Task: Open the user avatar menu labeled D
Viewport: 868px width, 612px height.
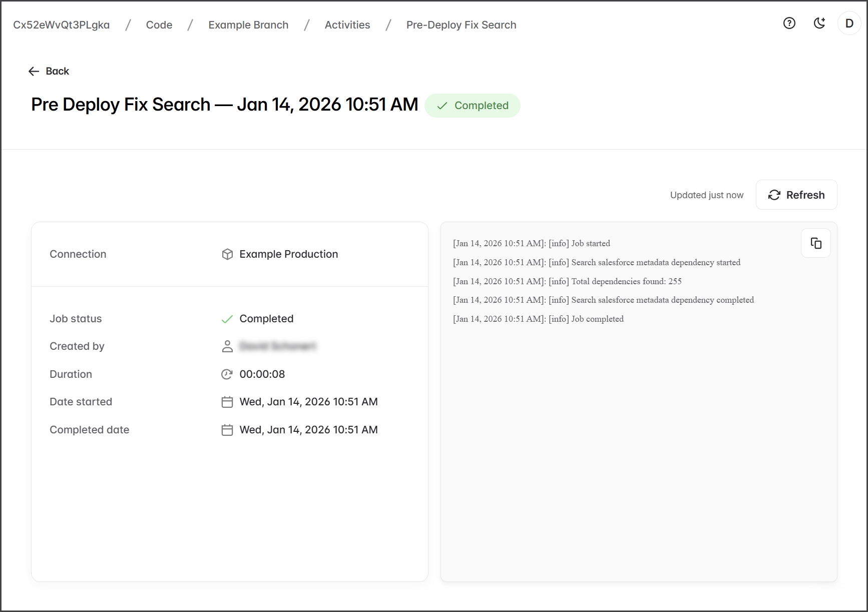Action: (849, 24)
